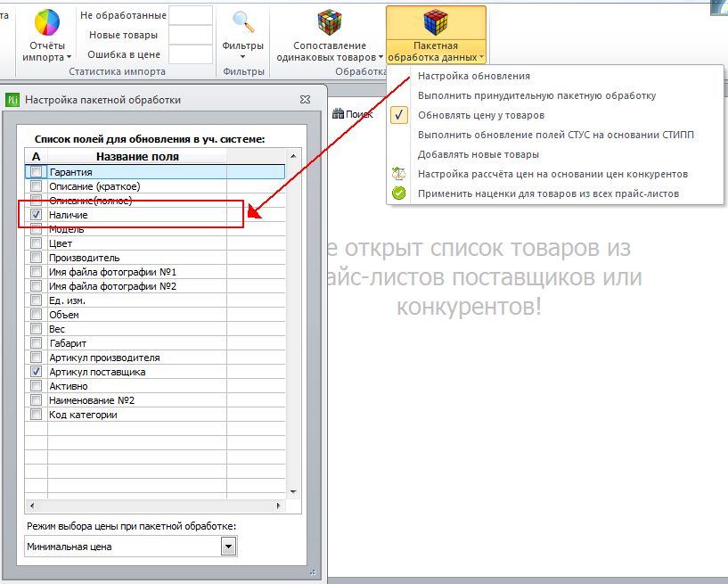Expand Сопоставление одинаковых товаров dropdown arrow
Image resolution: width=728 pixels, height=584 pixels.
tap(380, 57)
